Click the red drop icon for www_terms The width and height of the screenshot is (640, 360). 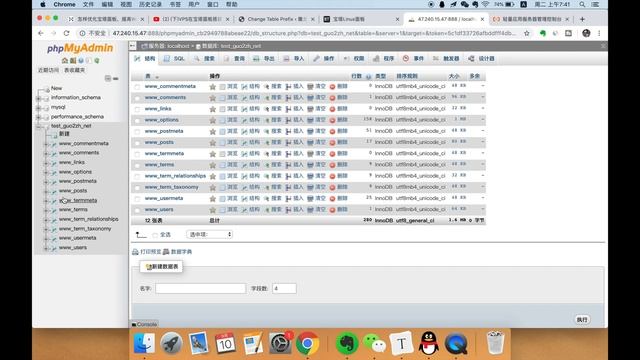332,165
